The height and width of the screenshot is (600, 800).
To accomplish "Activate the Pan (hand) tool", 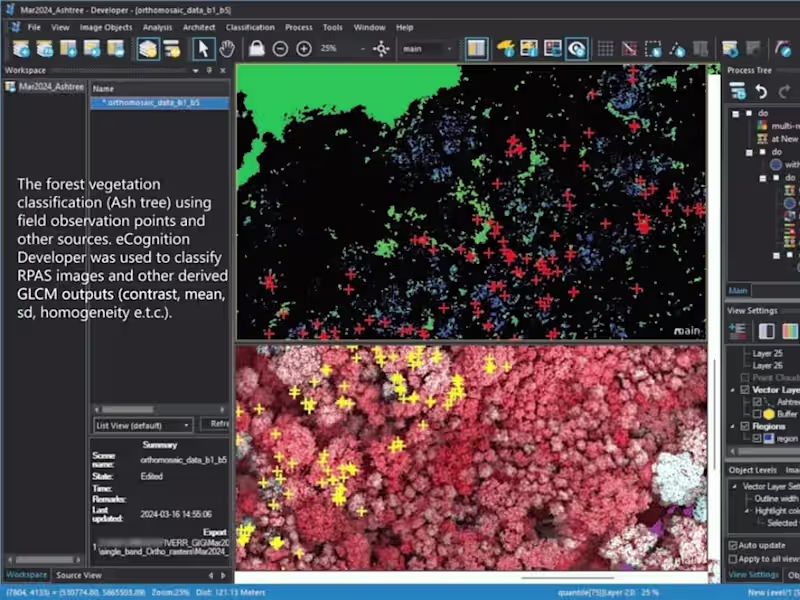I will pos(227,47).
